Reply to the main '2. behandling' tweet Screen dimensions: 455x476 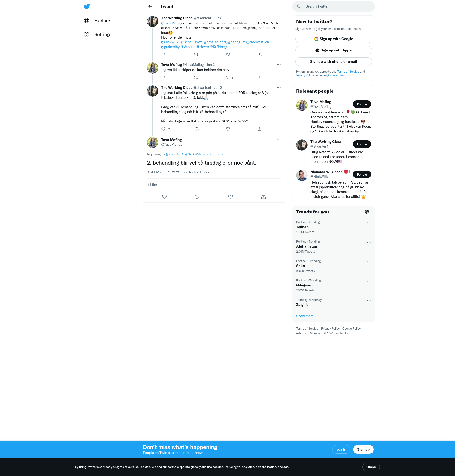tap(164, 197)
